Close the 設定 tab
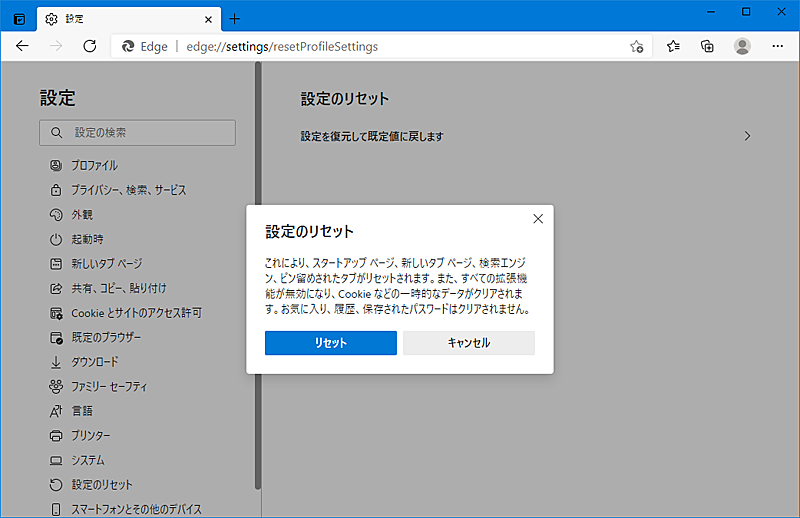 (208, 19)
